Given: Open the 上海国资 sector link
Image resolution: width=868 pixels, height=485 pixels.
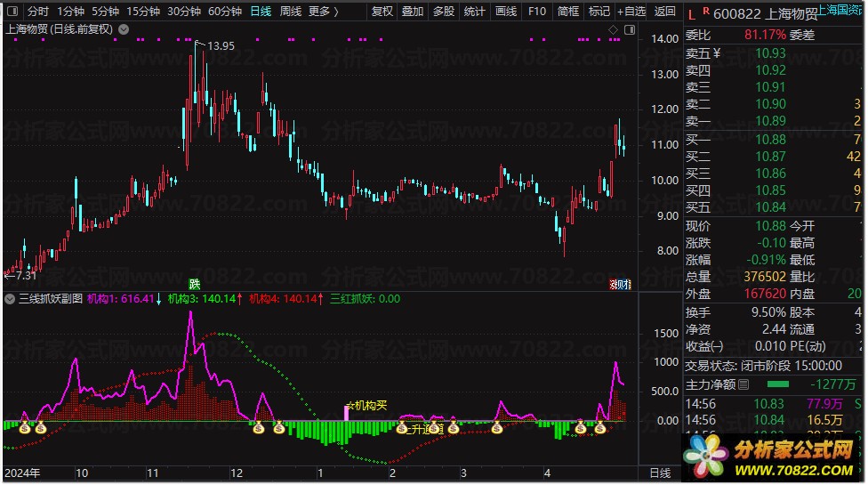Looking at the screenshot, I should 840,10.
